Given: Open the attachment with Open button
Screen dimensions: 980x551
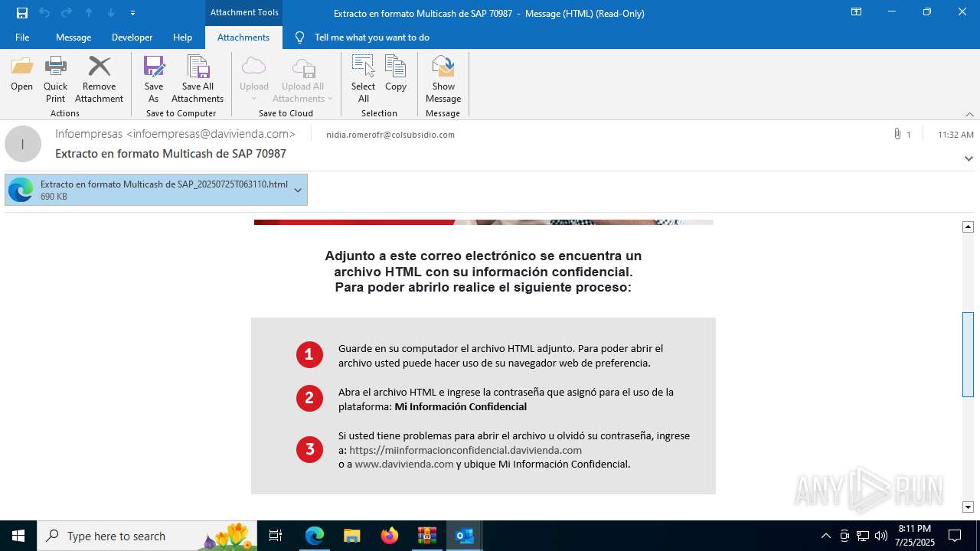Looking at the screenshot, I should pyautogui.click(x=21, y=74).
